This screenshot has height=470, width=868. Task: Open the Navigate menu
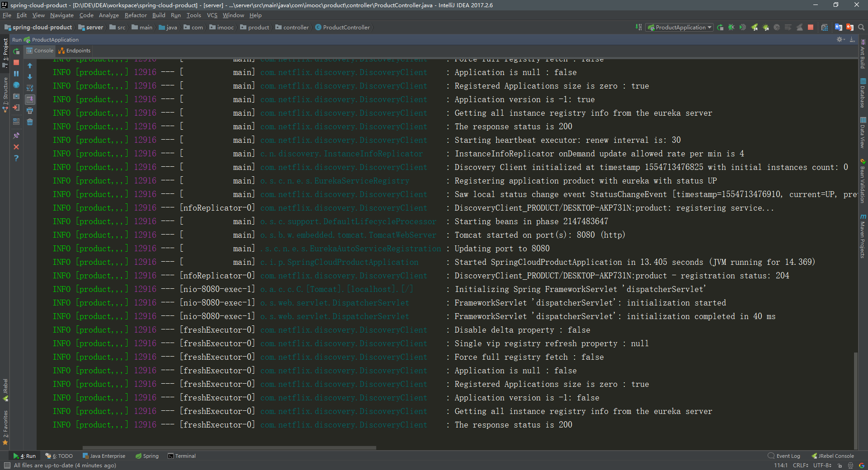[x=61, y=15]
